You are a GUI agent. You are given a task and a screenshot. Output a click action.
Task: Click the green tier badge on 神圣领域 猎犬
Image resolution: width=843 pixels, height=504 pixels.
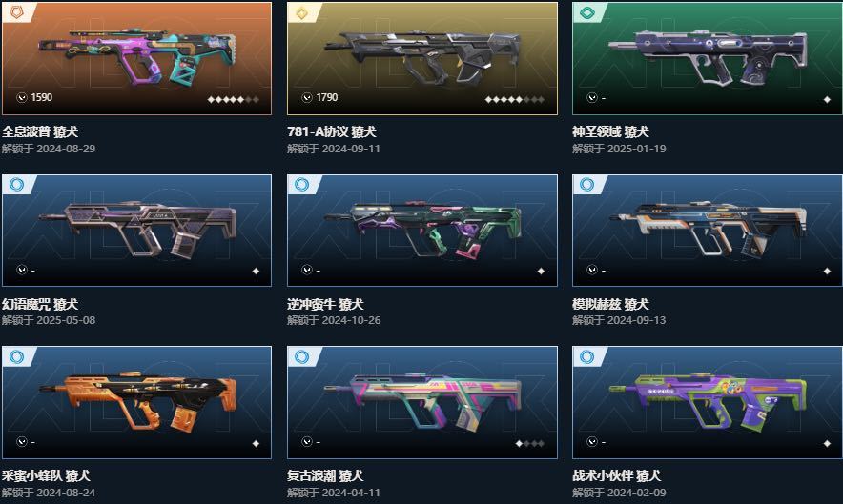(587, 12)
